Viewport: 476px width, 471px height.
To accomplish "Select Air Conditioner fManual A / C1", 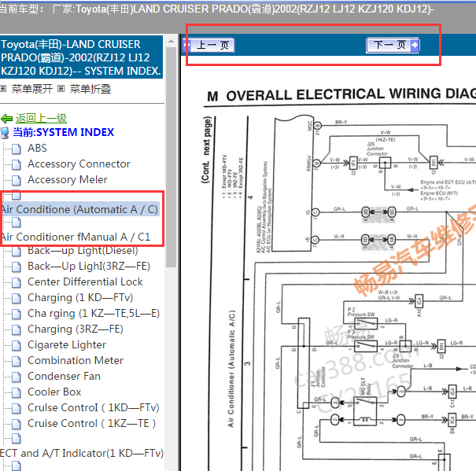I will coord(76,237).
